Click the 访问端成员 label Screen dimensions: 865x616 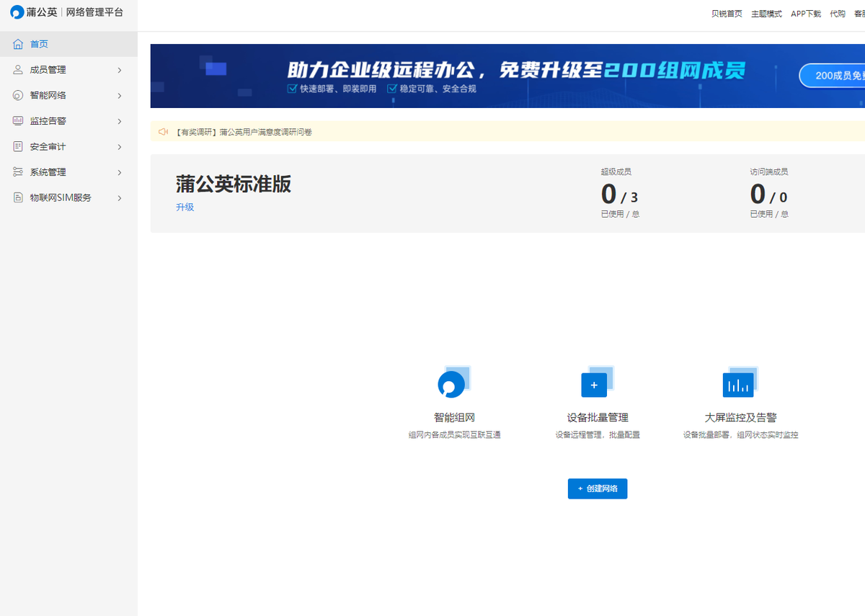pyautogui.click(x=769, y=172)
